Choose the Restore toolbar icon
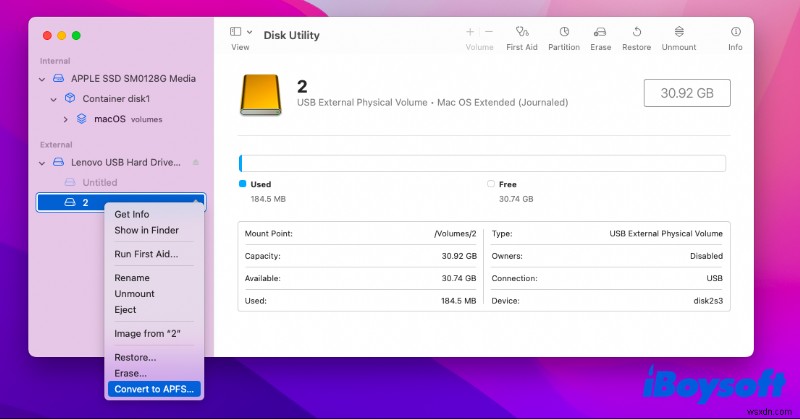 pyautogui.click(x=637, y=32)
